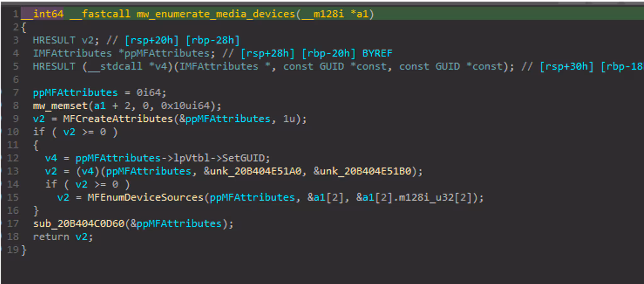Click the [rsp+20h] stack offset comment
This screenshot has width=644, height=284.
coord(152,40)
